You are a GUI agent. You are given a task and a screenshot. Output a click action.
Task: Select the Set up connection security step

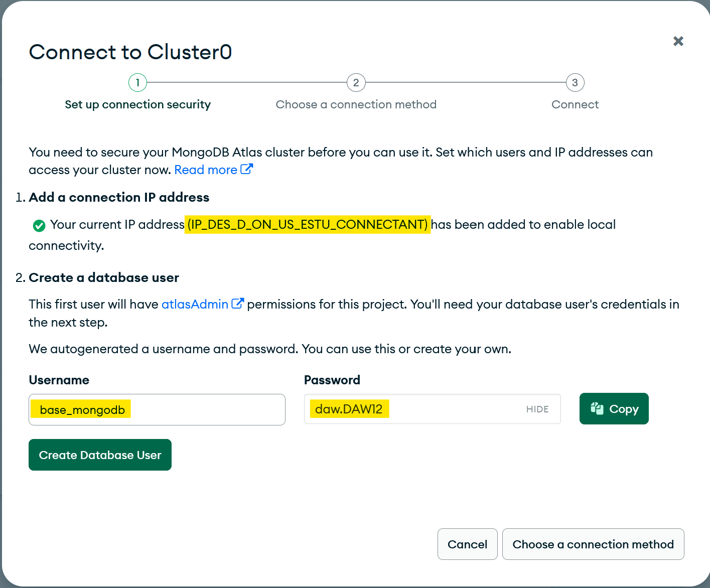[x=137, y=104]
